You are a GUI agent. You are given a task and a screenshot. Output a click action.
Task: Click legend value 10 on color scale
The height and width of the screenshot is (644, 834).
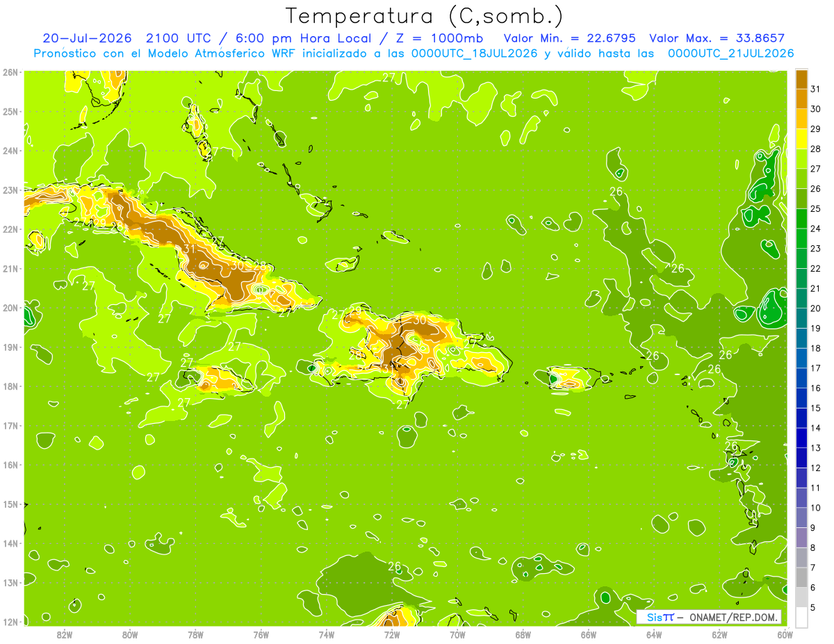(x=816, y=507)
